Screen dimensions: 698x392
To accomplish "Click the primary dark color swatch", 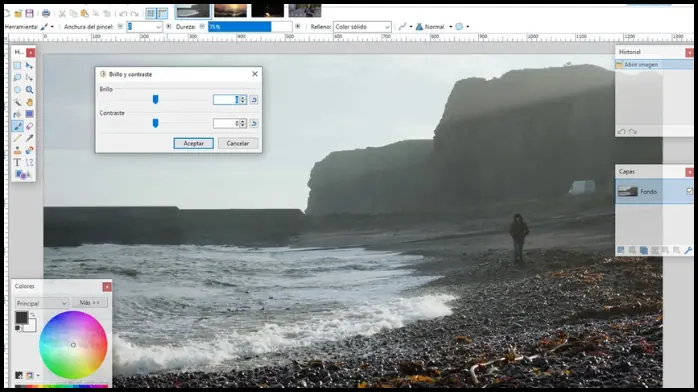I will click(21, 317).
